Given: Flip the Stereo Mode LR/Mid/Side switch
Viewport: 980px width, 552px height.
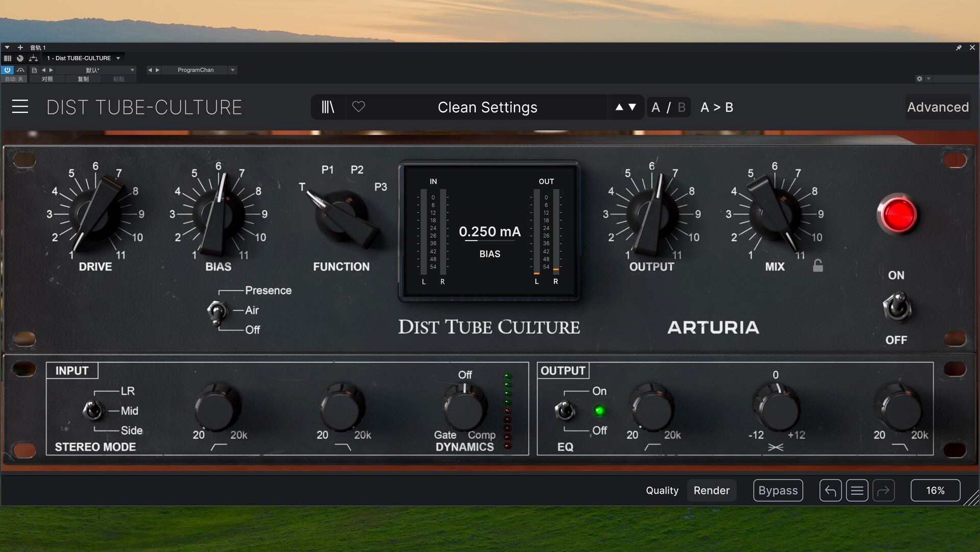Looking at the screenshot, I should pos(93,410).
